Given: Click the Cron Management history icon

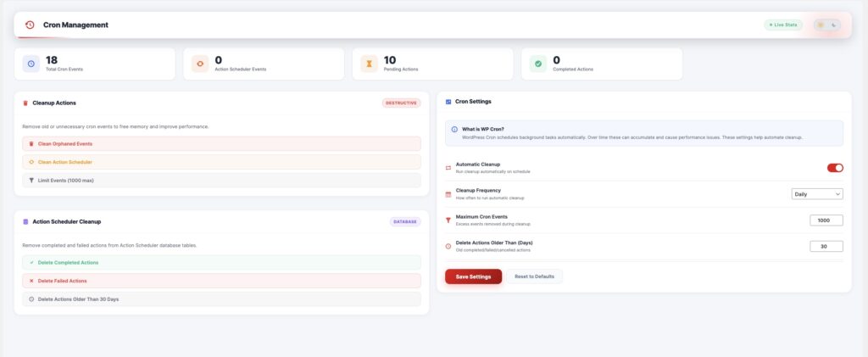Looking at the screenshot, I should click(30, 25).
